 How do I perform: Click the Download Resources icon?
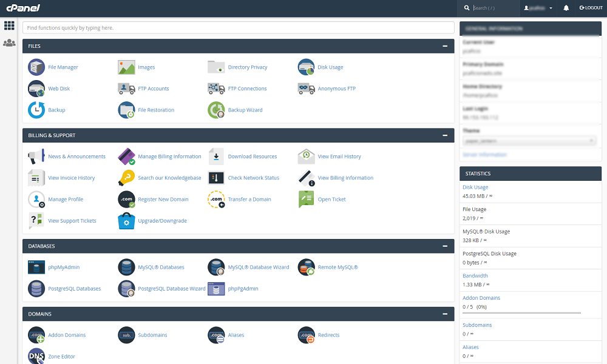(216, 157)
